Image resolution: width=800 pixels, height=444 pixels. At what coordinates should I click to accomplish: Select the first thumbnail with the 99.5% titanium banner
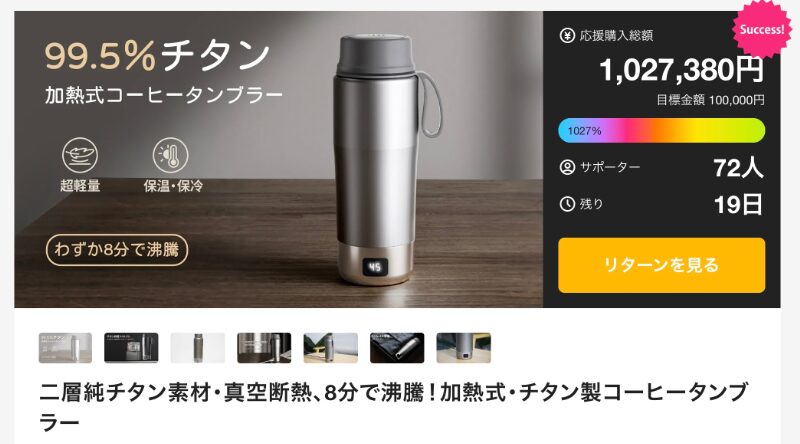(x=65, y=348)
